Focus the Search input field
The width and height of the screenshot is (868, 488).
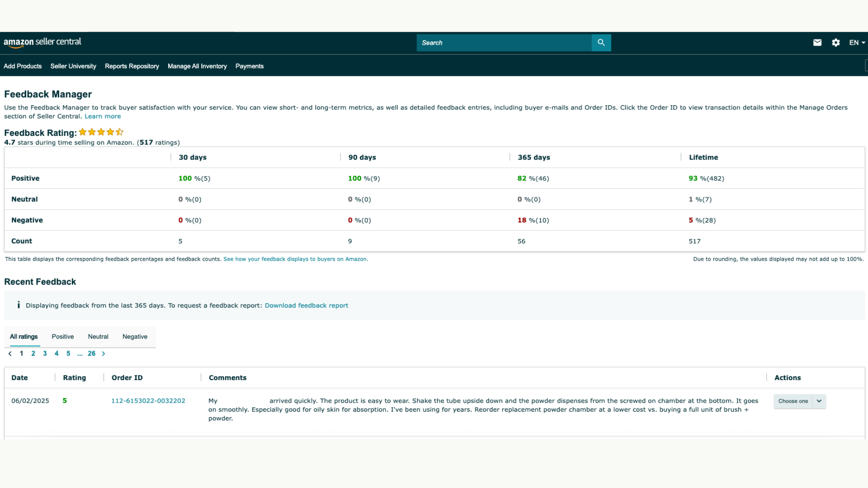click(x=504, y=42)
